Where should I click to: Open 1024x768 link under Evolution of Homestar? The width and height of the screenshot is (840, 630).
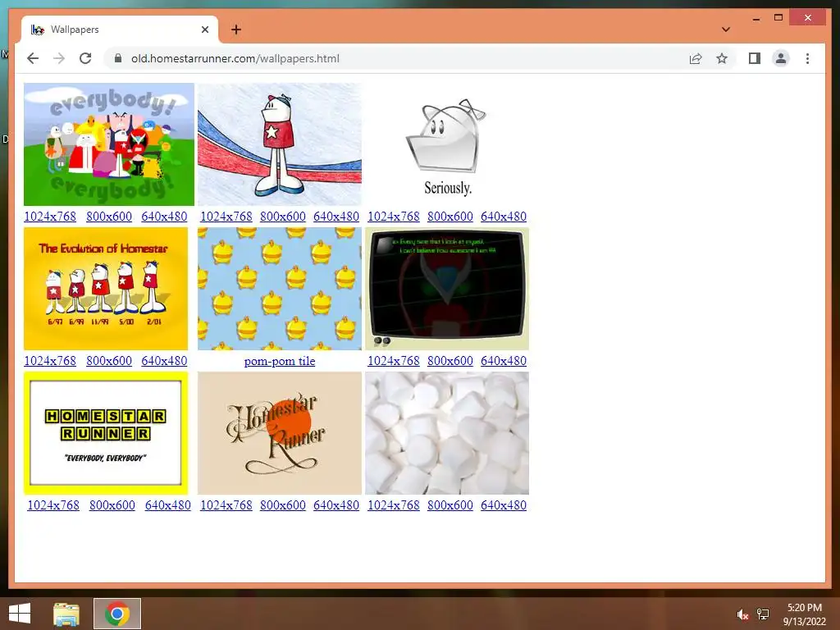50,361
